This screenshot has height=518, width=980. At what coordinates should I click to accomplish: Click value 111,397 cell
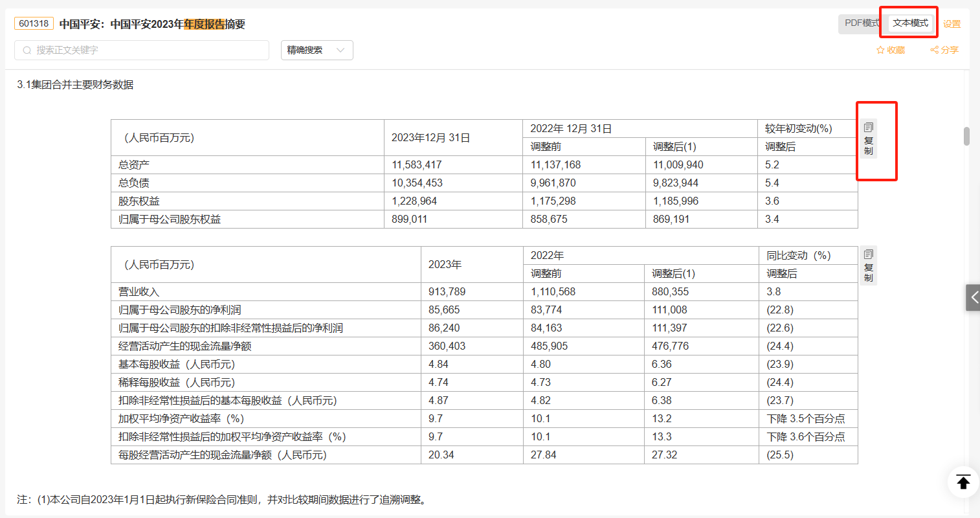(669, 328)
